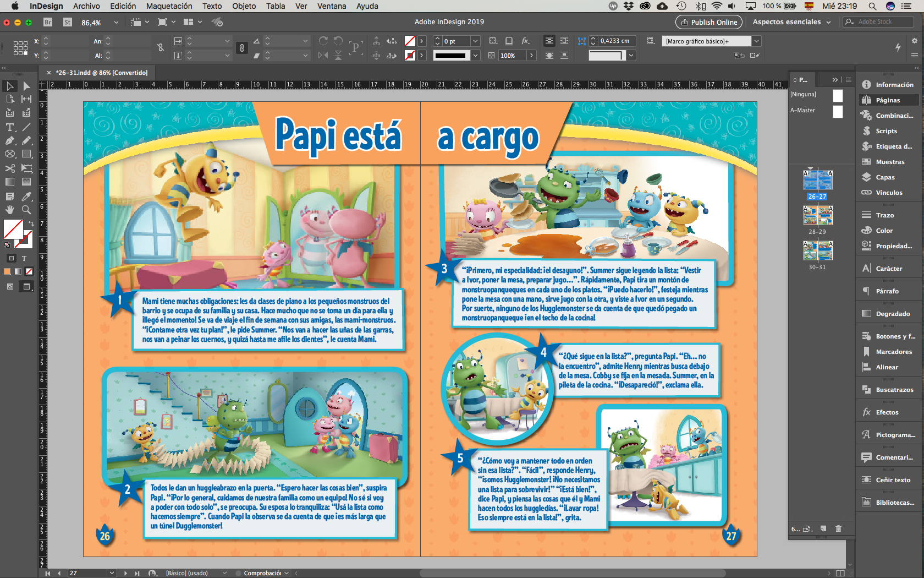Select the Line tool
The image size is (924, 578).
click(x=26, y=127)
